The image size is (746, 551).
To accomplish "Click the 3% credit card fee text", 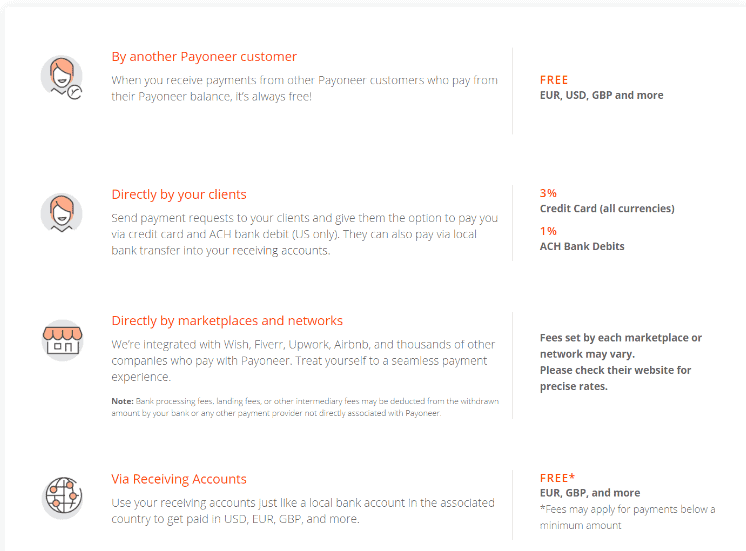I will pos(548,193).
